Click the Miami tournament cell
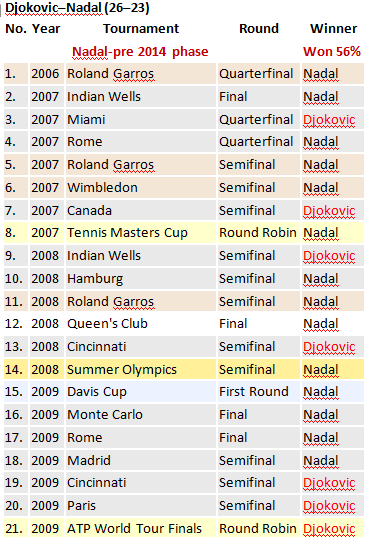This screenshot has height=537, width=382. coord(141,120)
